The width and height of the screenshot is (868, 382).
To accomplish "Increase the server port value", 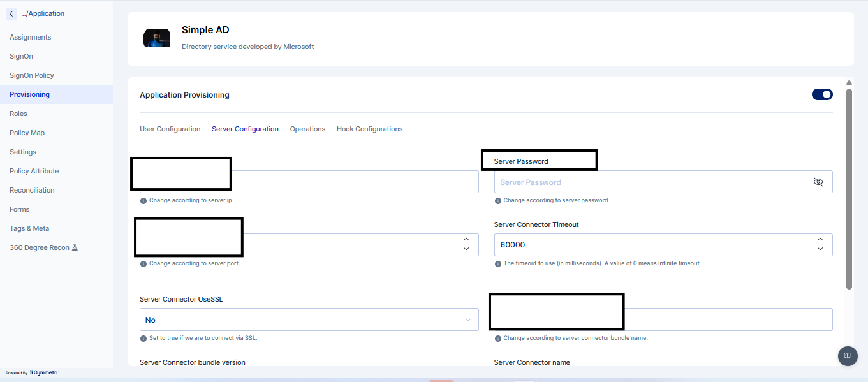I will 466,240.
